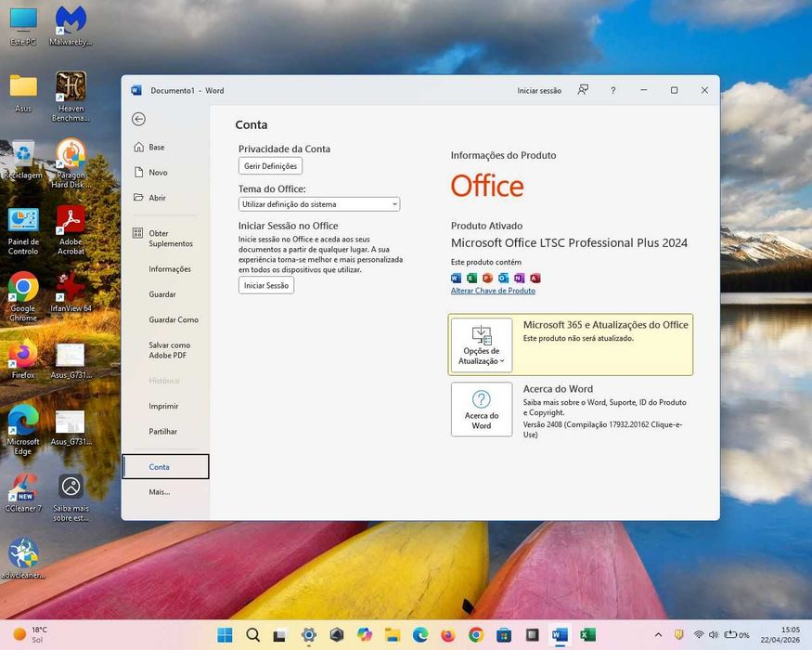812x650 pixels.
Task: Open the Imprimir page
Action: (x=165, y=407)
